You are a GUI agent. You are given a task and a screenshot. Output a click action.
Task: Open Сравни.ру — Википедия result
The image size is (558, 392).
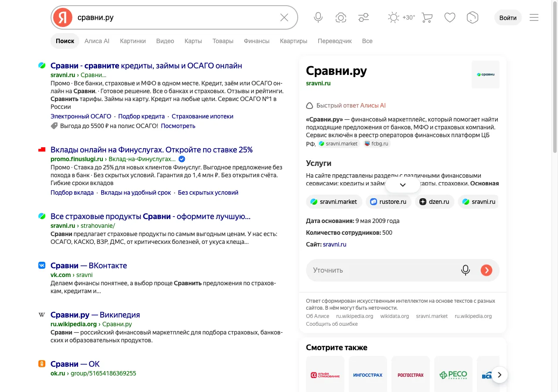point(95,315)
